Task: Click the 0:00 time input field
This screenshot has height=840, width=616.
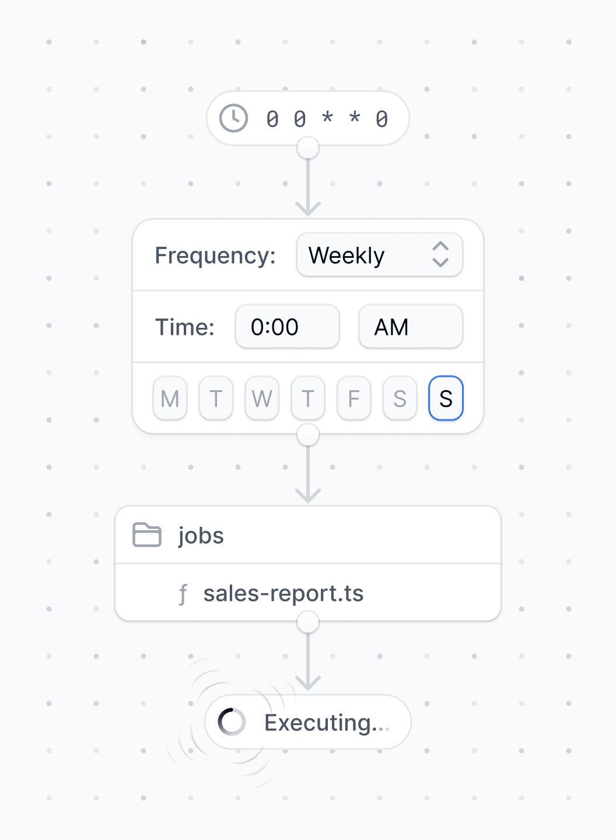Action: tap(288, 327)
